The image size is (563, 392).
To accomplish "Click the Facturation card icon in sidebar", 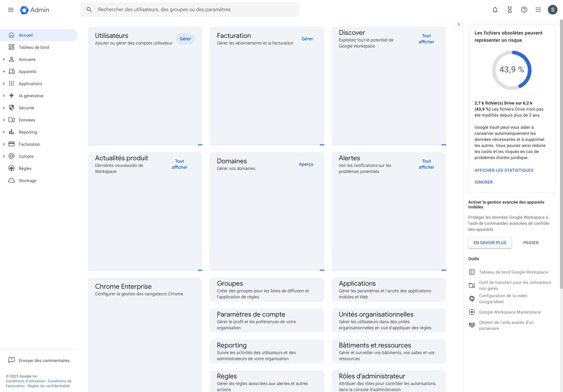I will (x=12, y=144).
